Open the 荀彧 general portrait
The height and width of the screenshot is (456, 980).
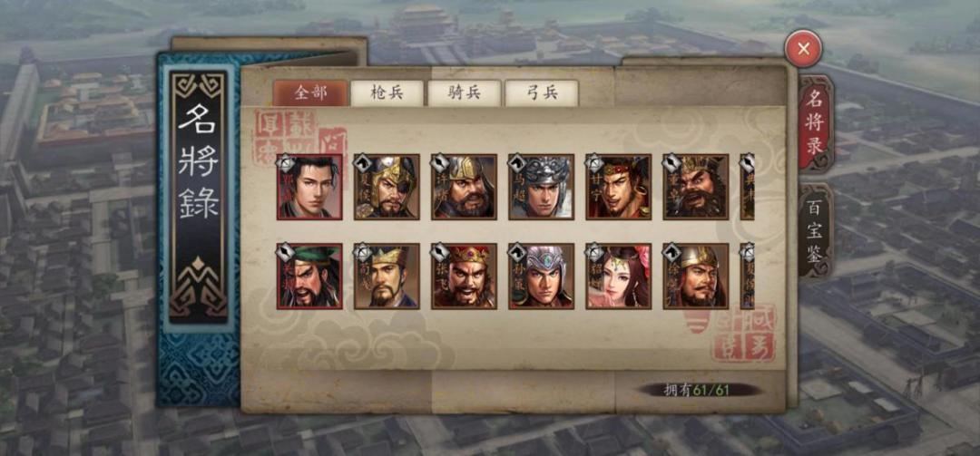[x=387, y=277]
